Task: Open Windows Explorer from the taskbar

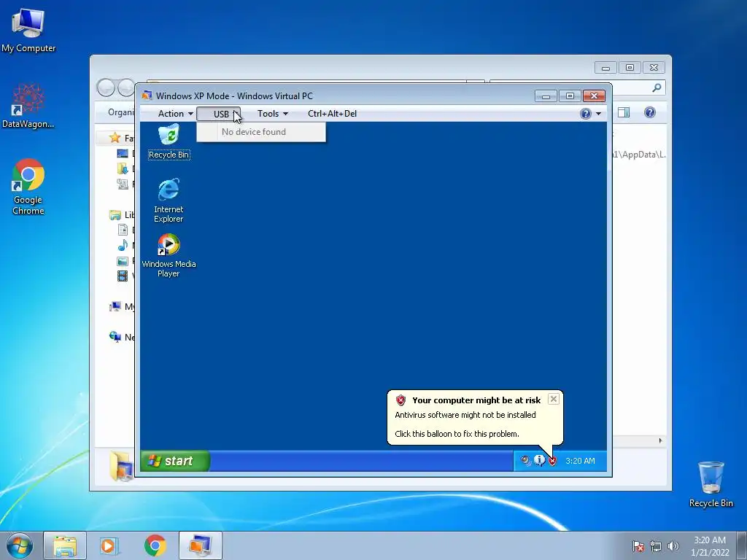Action: 65,545
